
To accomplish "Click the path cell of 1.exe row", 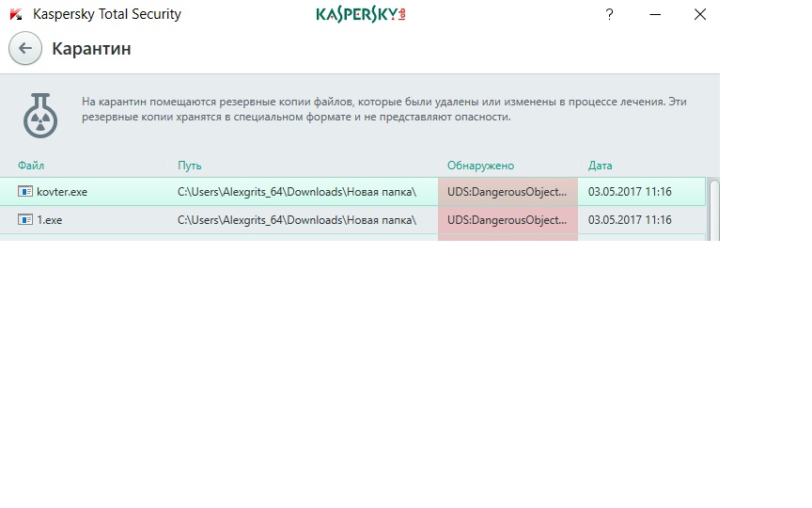I will click(297, 220).
